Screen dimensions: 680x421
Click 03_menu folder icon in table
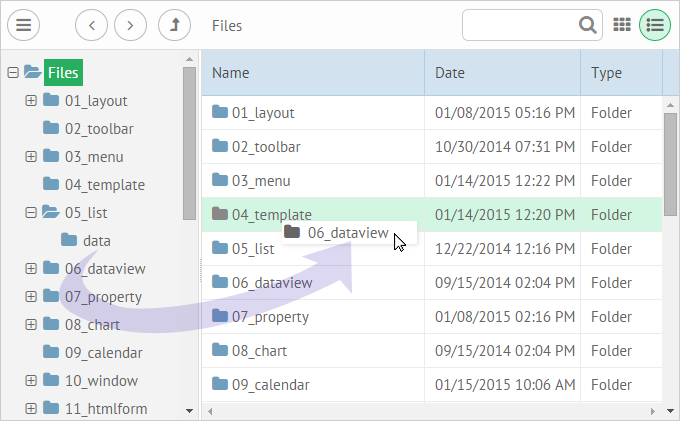pyautogui.click(x=220, y=179)
